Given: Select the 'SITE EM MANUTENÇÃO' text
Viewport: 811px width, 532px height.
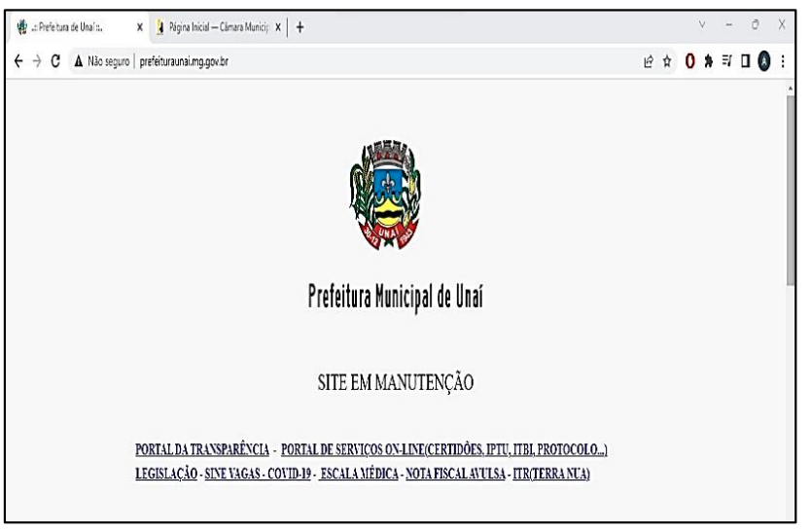Looking at the screenshot, I should pos(396,383).
